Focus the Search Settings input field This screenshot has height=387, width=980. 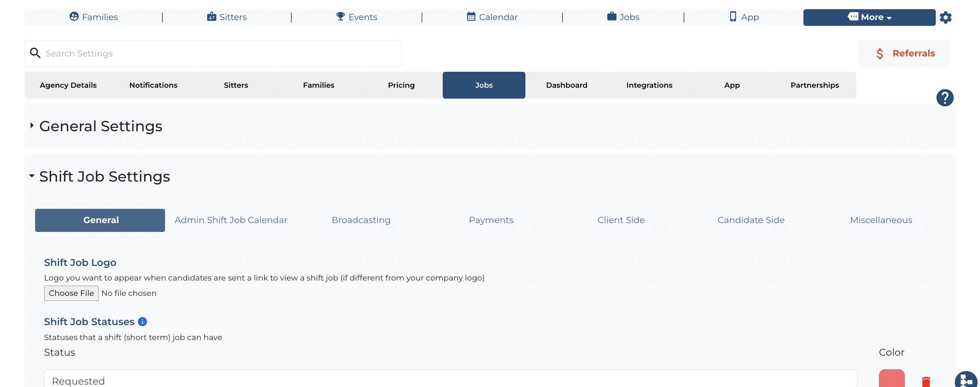[213, 54]
